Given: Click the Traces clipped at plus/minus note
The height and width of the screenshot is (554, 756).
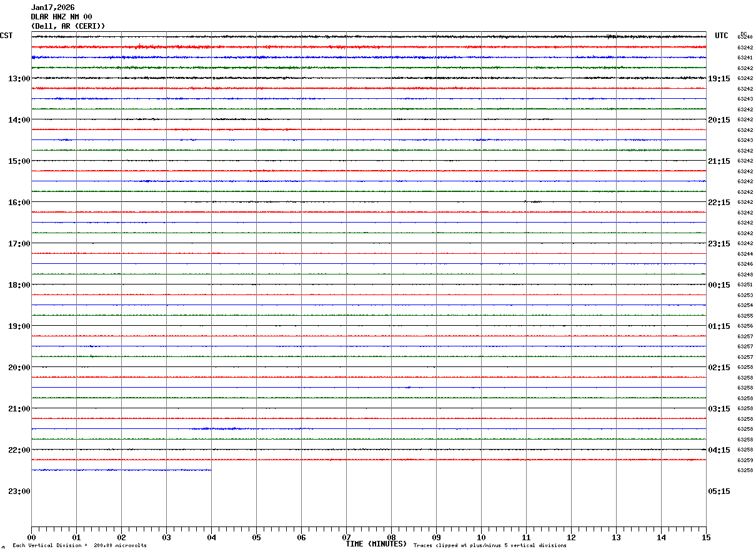Looking at the screenshot, I should (x=490, y=546).
